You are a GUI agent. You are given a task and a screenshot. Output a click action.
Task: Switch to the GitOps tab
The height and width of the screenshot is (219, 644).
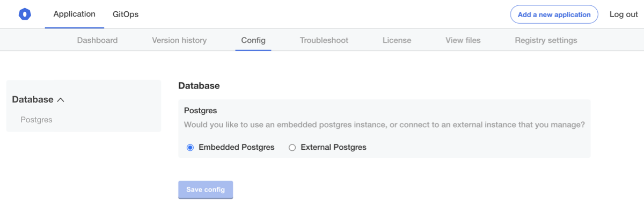(x=126, y=14)
